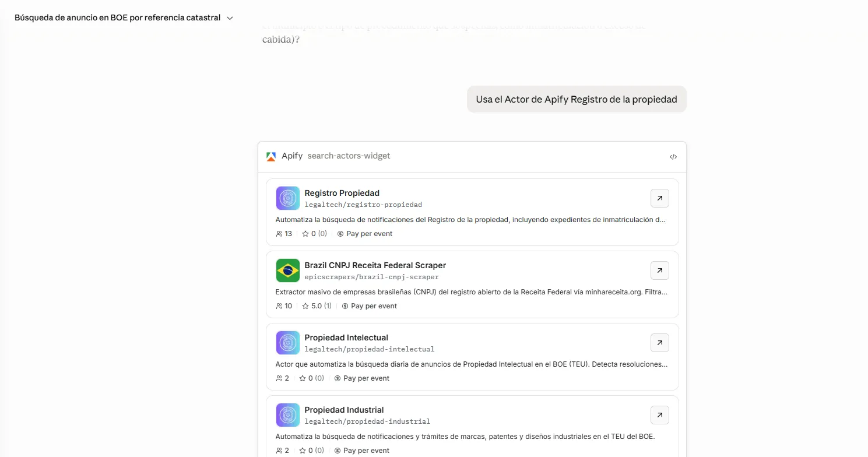Select the 'Propiedad Industrial' title
The height and width of the screenshot is (457, 868).
click(x=345, y=410)
